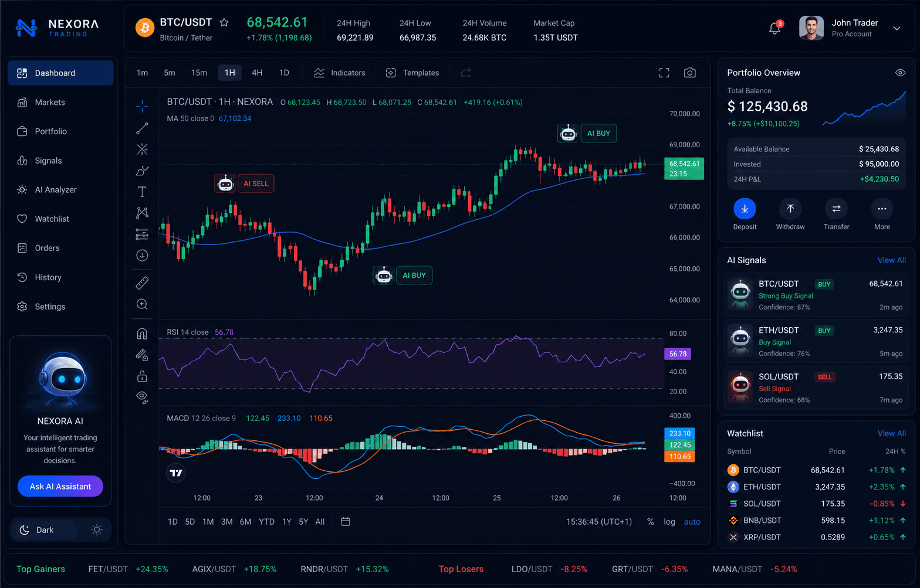Select the trend line drawing tool
This screenshot has width=920, height=588.
[142, 128]
